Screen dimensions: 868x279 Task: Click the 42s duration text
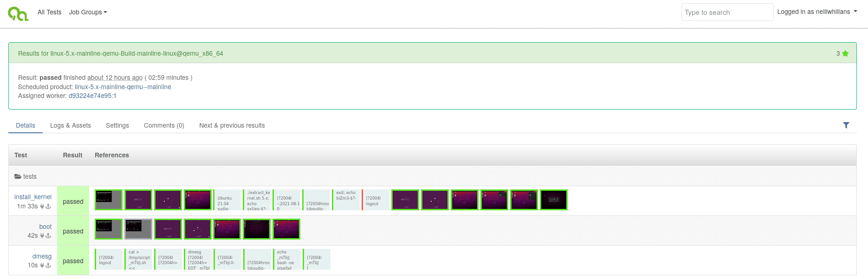pyautogui.click(x=32, y=235)
